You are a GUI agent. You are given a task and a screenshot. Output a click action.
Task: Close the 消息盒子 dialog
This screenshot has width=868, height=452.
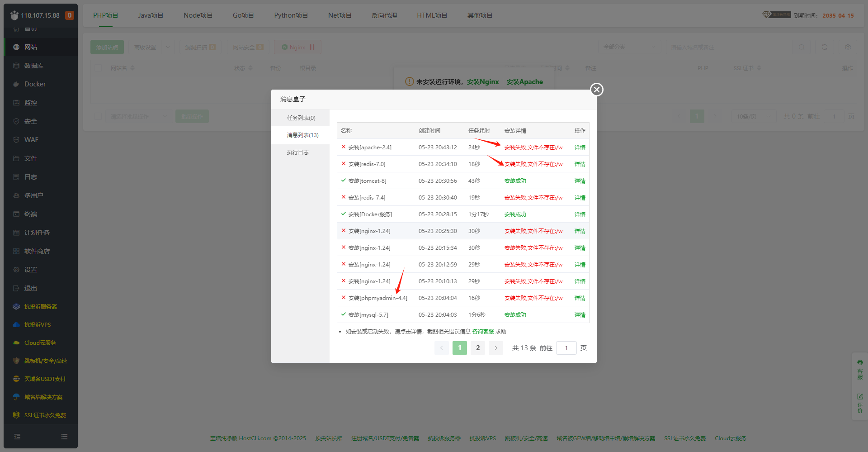click(x=597, y=90)
